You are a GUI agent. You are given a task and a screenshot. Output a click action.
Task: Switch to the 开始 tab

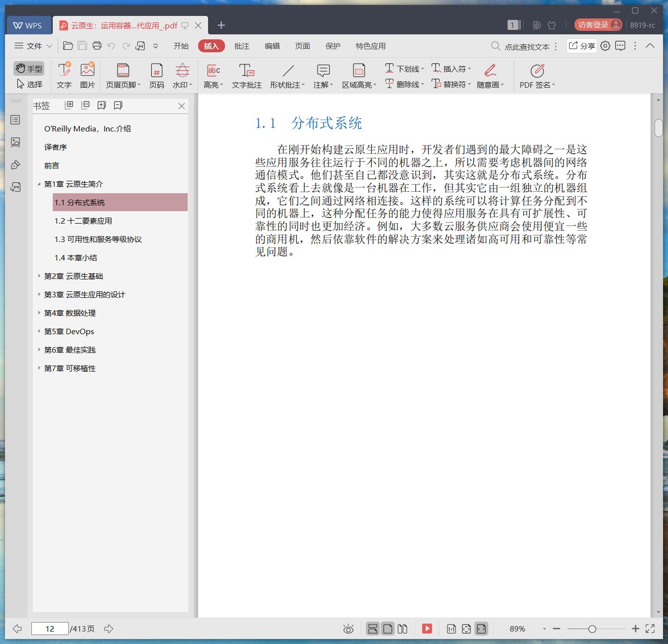(181, 46)
